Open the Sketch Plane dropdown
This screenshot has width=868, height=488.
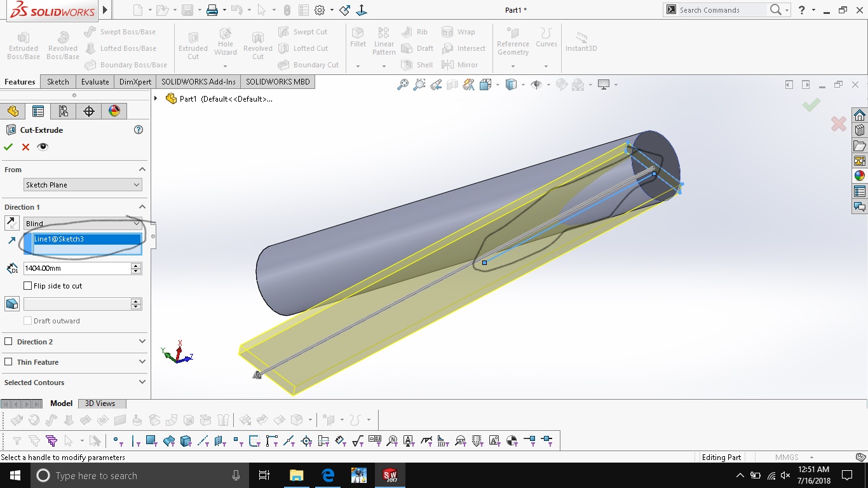(x=83, y=185)
